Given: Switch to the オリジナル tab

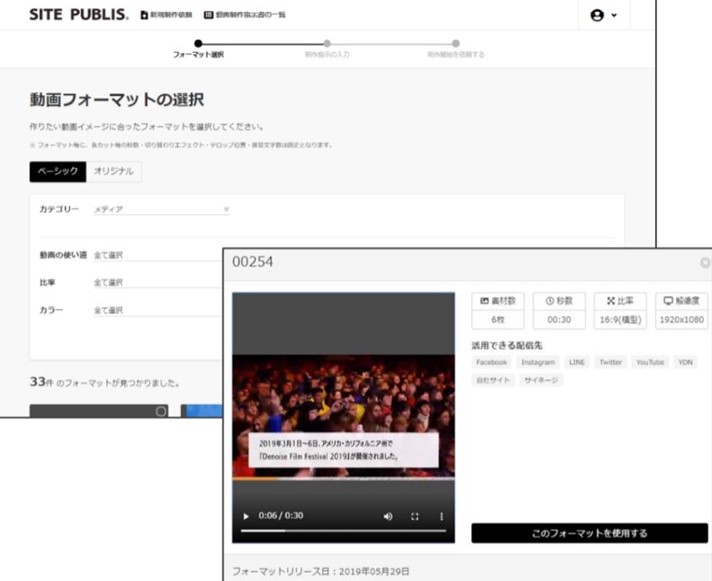Looking at the screenshot, I should [x=114, y=171].
